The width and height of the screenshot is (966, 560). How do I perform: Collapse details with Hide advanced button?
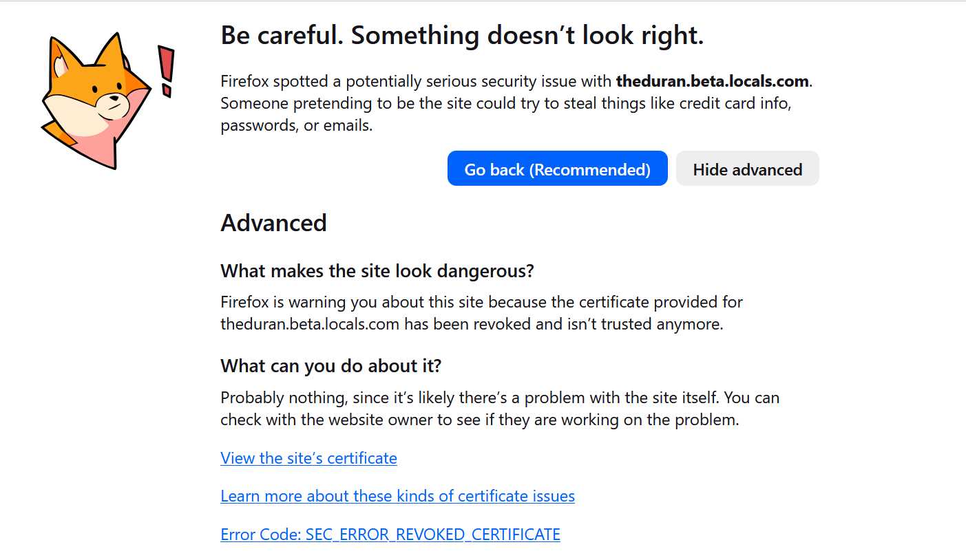(747, 169)
